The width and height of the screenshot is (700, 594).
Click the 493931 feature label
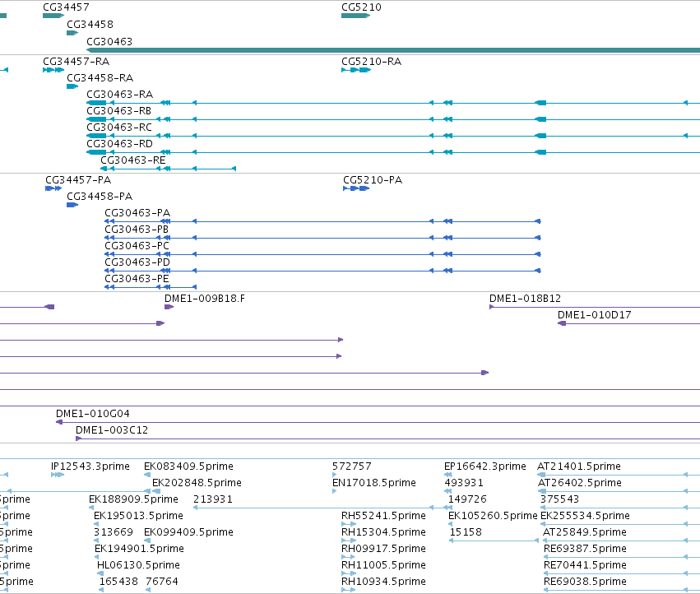[x=464, y=483]
